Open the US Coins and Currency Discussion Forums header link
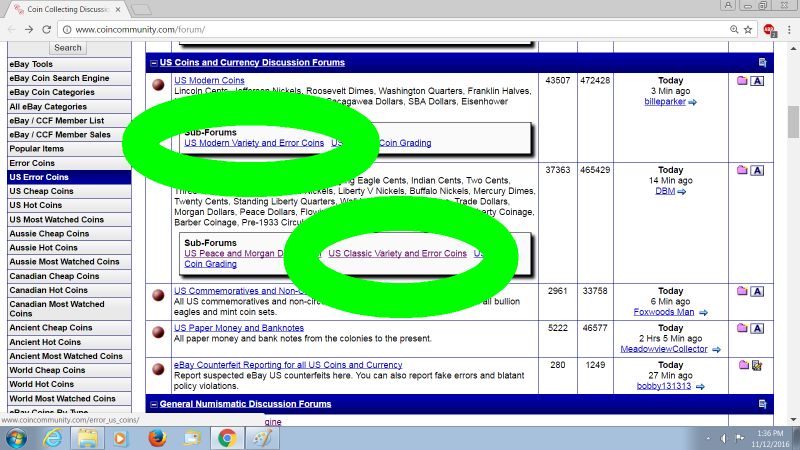 pyautogui.click(x=252, y=62)
